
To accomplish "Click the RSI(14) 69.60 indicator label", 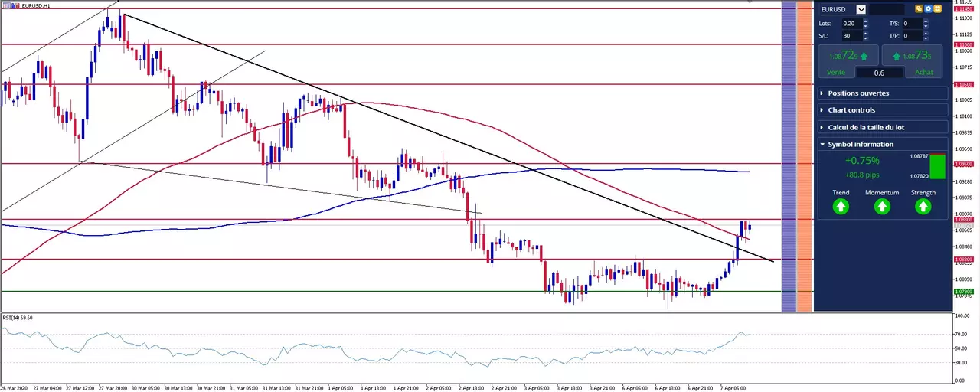I will pos(17,317).
